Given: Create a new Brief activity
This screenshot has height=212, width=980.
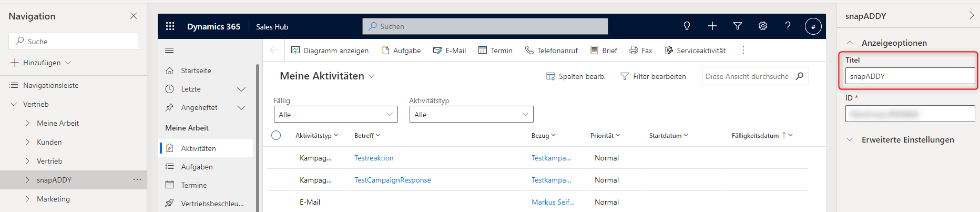Looking at the screenshot, I should click(x=604, y=51).
